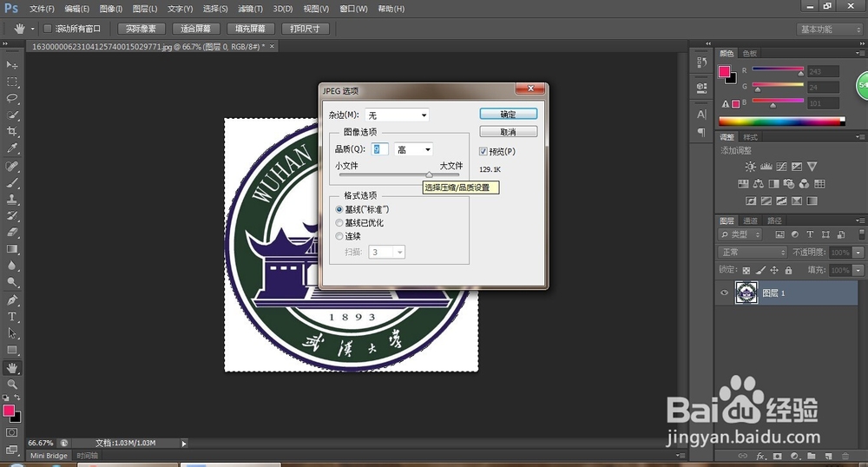868x467 pixels.
Task: Open the Image menu
Action: [x=111, y=9]
